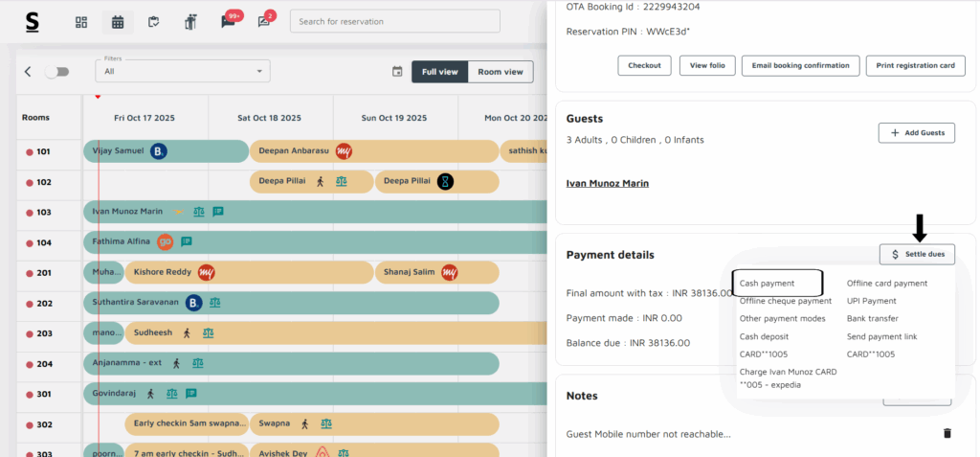
Task: Open Ivan Munoz Marin guest link
Action: (x=608, y=183)
